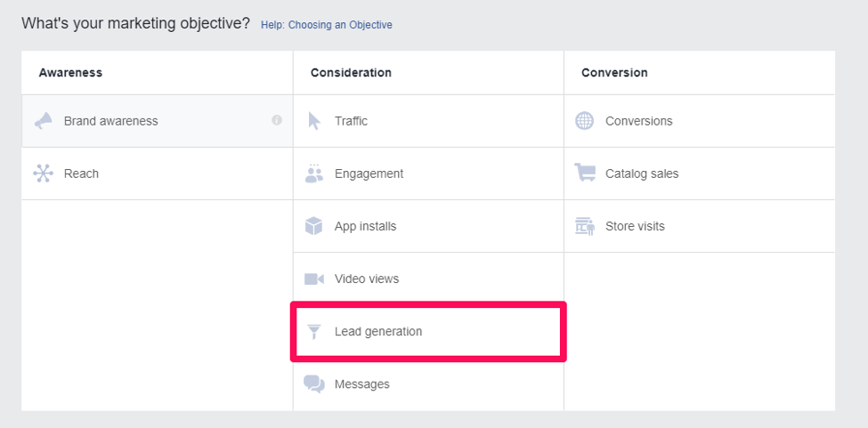Show info tooltip for Brand awareness
The width and height of the screenshot is (868, 428).
coord(277,120)
